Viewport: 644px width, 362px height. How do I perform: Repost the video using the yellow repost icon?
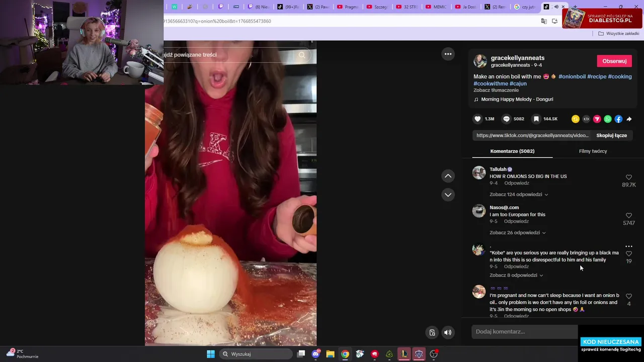click(576, 119)
